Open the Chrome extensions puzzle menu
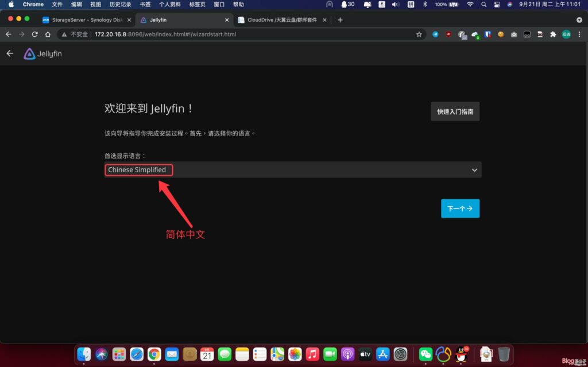Viewport: 588px width, 367px height. [x=553, y=34]
